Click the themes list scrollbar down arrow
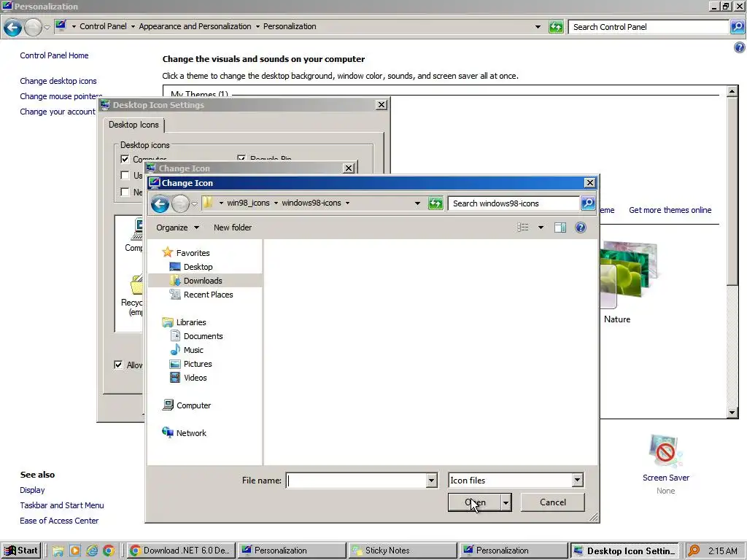Viewport: 747px width, 560px height. 732,413
